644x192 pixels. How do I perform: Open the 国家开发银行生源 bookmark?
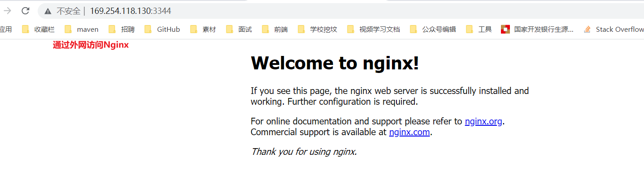(537, 30)
